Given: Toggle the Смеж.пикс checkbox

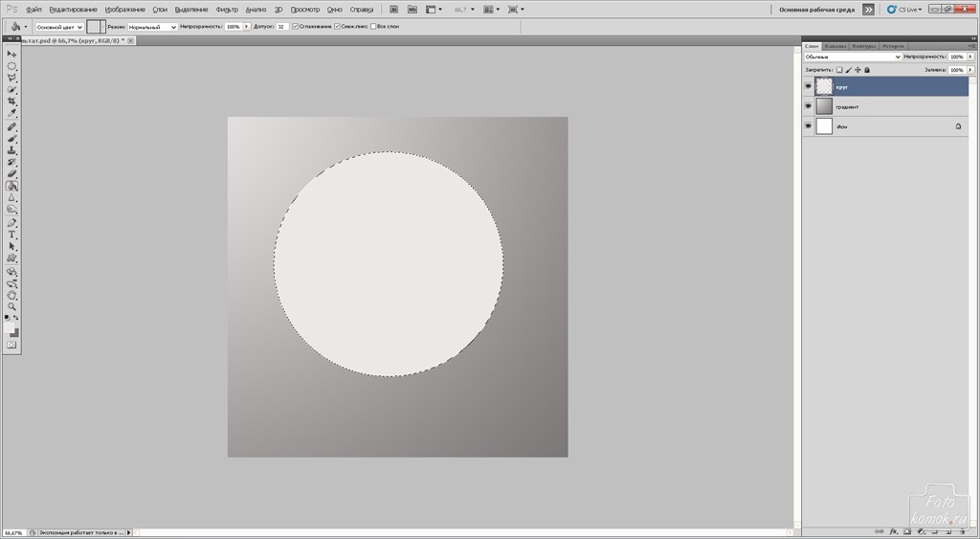Looking at the screenshot, I should click(x=338, y=27).
